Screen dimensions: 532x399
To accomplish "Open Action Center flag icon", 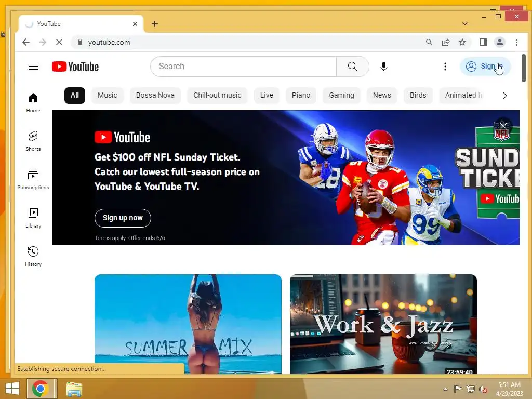I will (x=458, y=389).
